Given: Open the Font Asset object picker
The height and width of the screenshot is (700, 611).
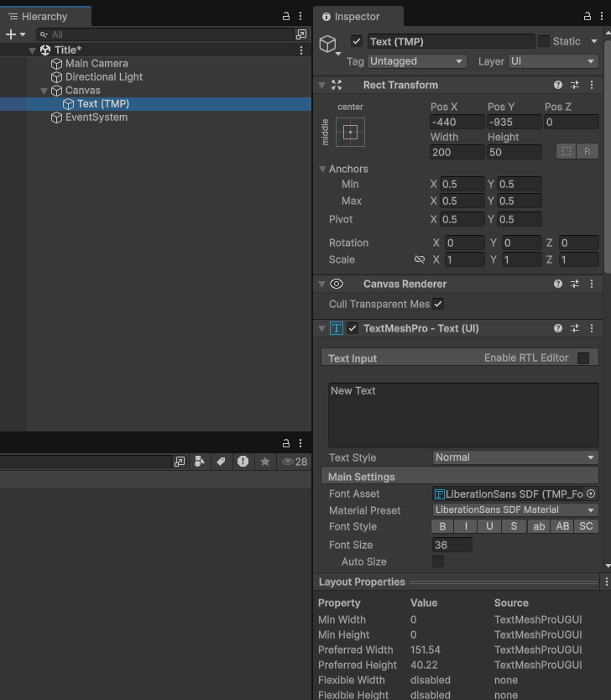Looking at the screenshot, I should (591, 494).
